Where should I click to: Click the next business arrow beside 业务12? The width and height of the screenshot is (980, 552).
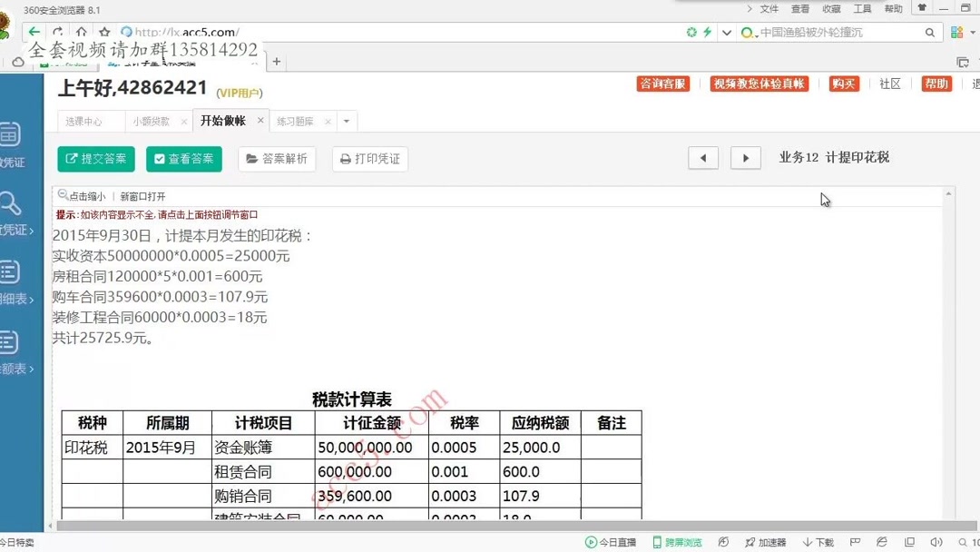[x=745, y=158]
